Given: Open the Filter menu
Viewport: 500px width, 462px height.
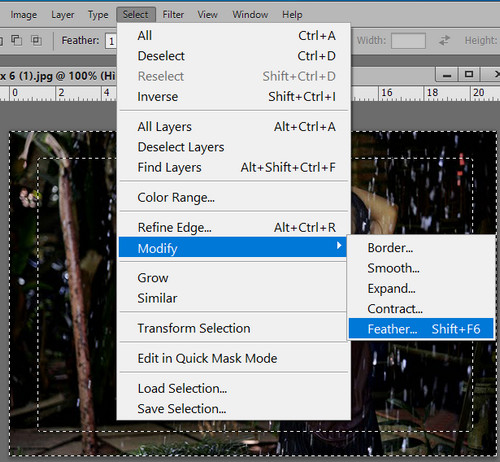Looking at the screenshot, I should [173, 15].
